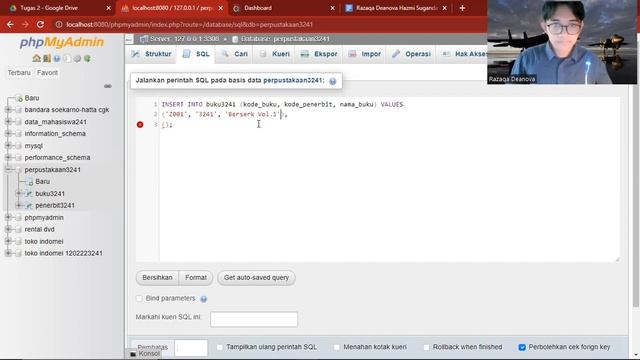The image size is (640, 360).
Task: Open the MySQL documentation icon in sidebar
Action: 67,58
